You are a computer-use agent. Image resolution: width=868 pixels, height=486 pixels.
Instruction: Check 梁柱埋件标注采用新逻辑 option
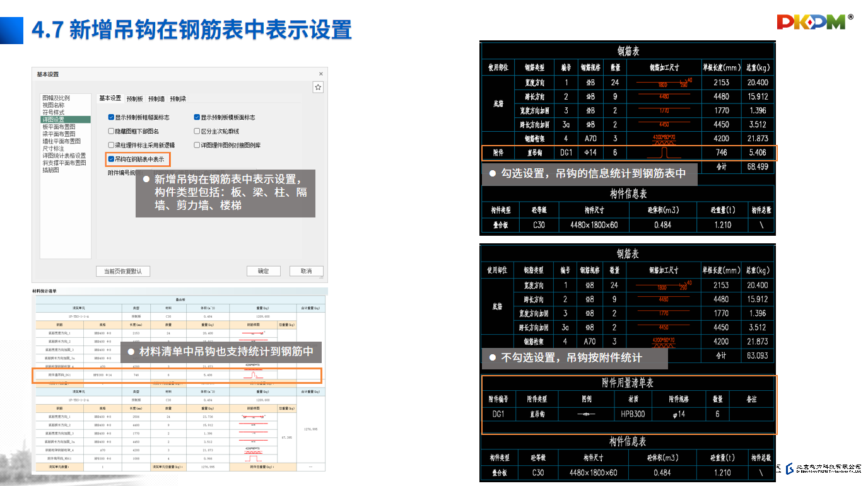pyautogui.click(x=111, y=145)
